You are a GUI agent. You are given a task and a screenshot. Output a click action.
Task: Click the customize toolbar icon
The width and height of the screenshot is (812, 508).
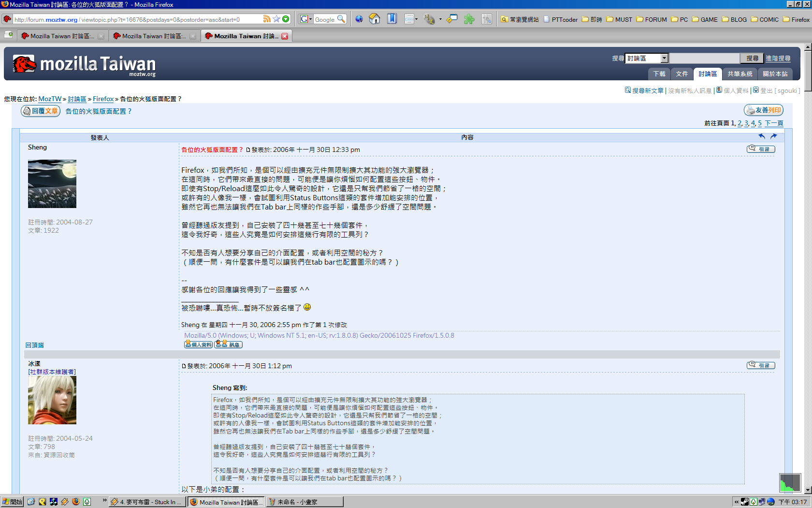[487, 19]
